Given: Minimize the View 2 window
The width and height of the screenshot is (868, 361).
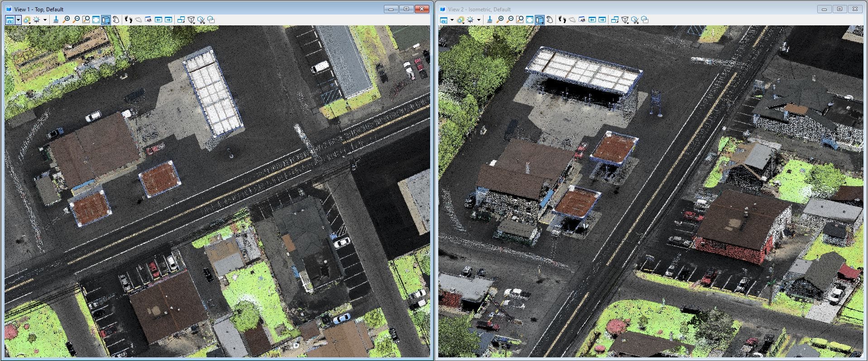Looking at the screenshot, I should pos(825,9).
